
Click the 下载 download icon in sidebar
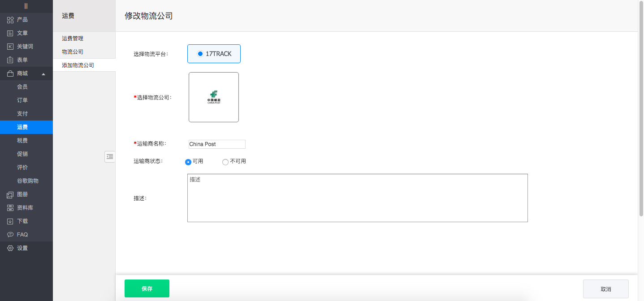[x=10, y=221]
